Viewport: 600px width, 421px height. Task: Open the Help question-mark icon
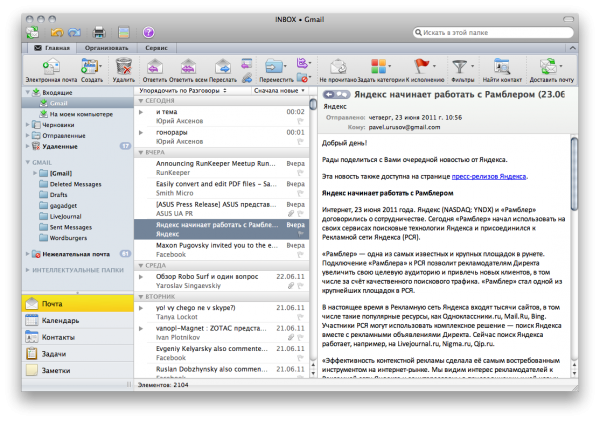148,33
